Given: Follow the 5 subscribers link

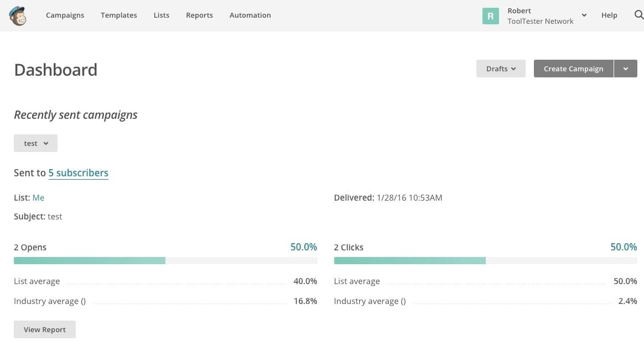Looking at the screenshot, I should (79, 173).
